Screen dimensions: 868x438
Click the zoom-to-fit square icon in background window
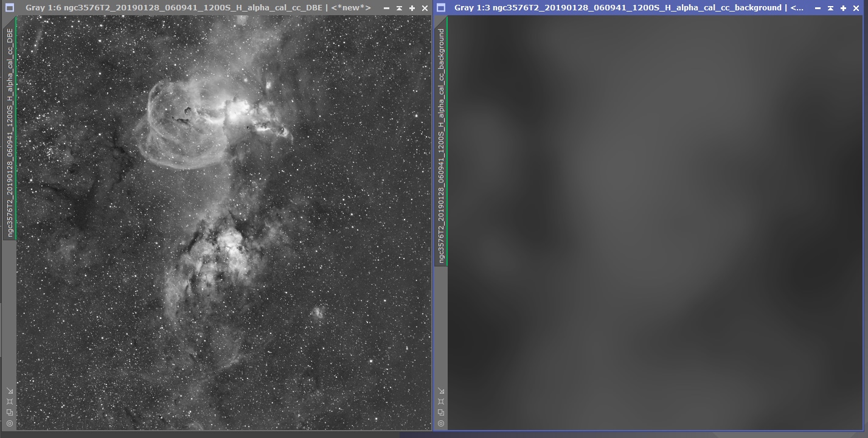pos(441,402)
